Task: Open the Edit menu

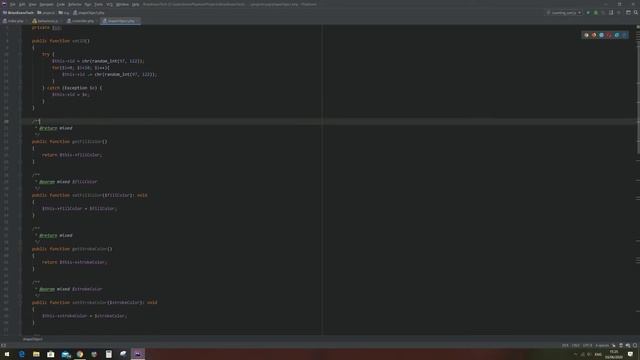Action: click(x=22, y=4)
